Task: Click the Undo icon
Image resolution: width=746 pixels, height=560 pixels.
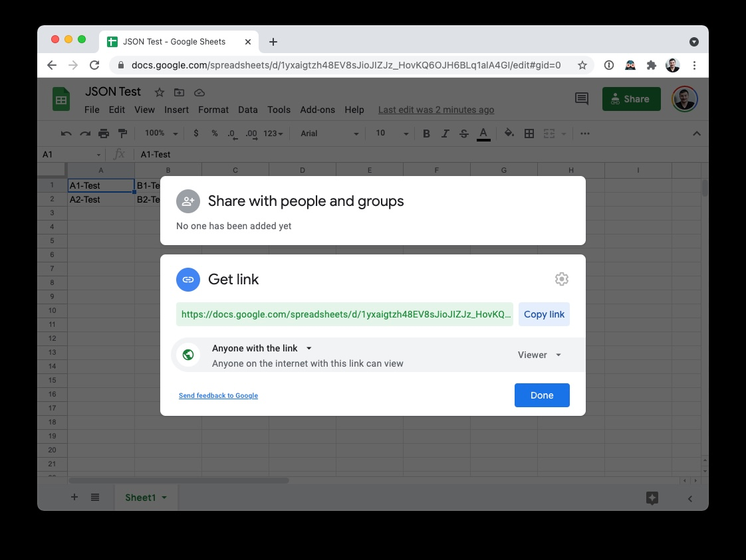Action: pos(65,133)
